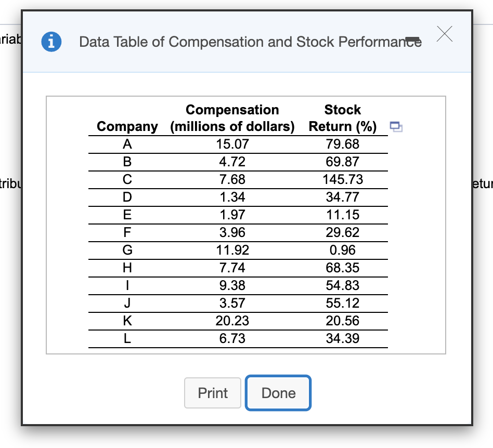The image size is (493, 448).
Task: Select the Company column header
Action: (x=127, y=126)
